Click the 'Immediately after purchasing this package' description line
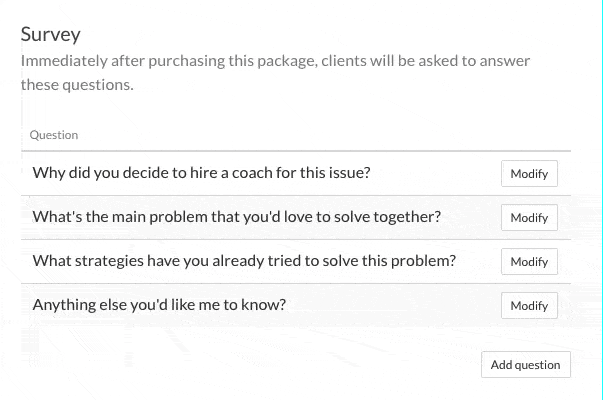This screenshot has width=603, height=400. pyautogui.click(x=275, y=61)
